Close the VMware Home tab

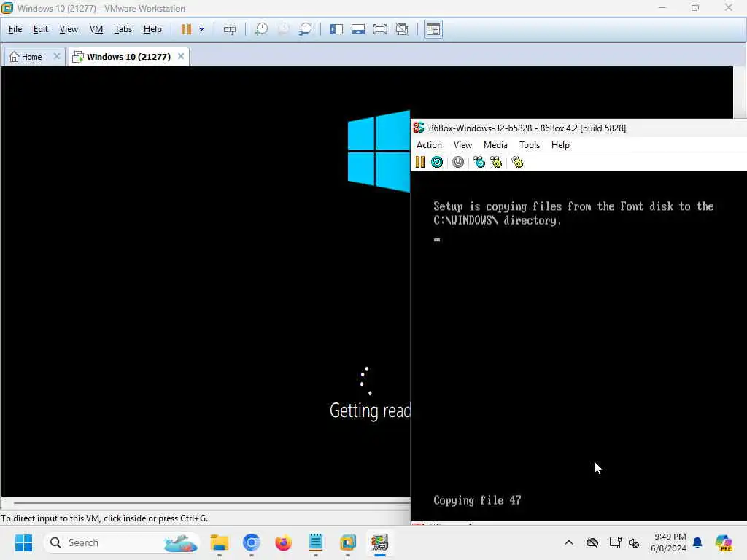57,56
